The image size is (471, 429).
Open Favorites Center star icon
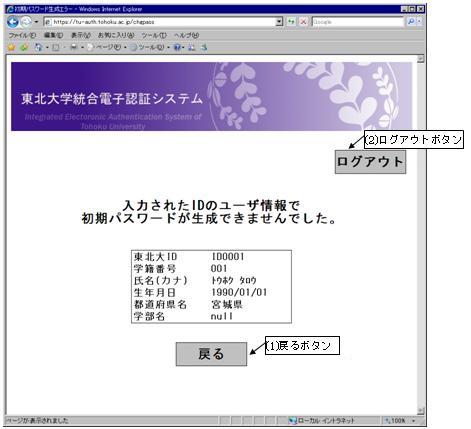point(12,48)
